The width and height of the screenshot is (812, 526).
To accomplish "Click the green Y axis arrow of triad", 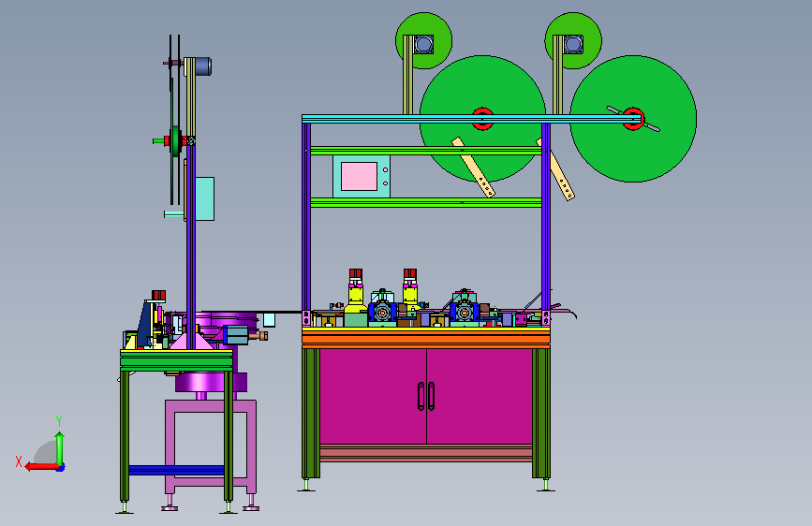I will coord(60,448).
